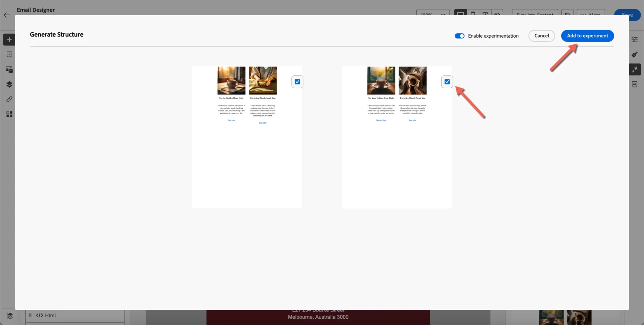Viewport: 644px width, 325px height.
Task: Click the Join today link
Action: [x=263, y=122]
